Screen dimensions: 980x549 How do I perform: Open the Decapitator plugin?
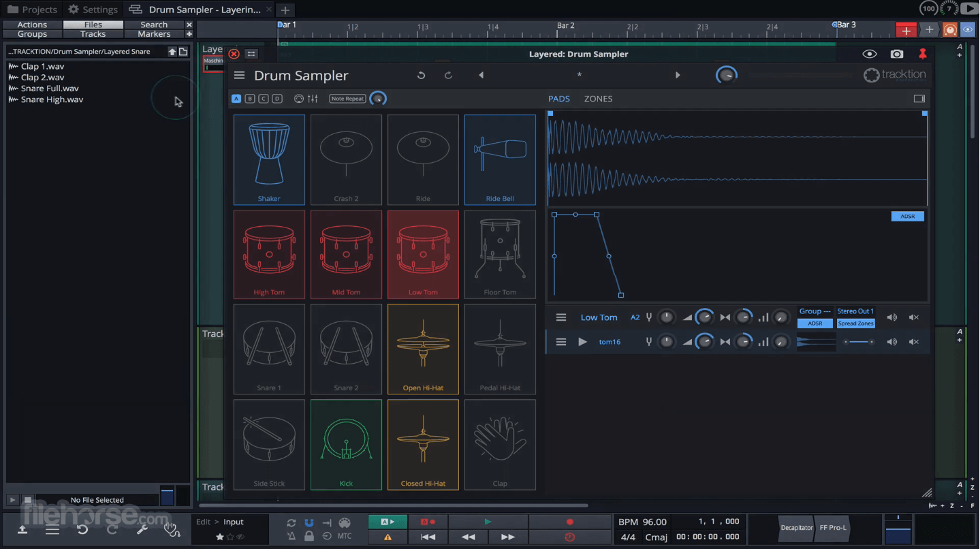point(797,528)
